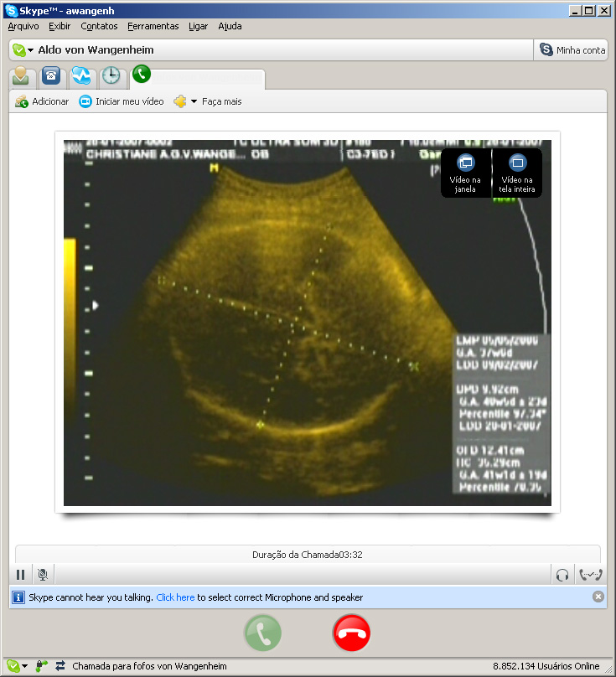The image size is (616, 677).
Task: Open Minha conta account button
Action: tap(572, 50)
